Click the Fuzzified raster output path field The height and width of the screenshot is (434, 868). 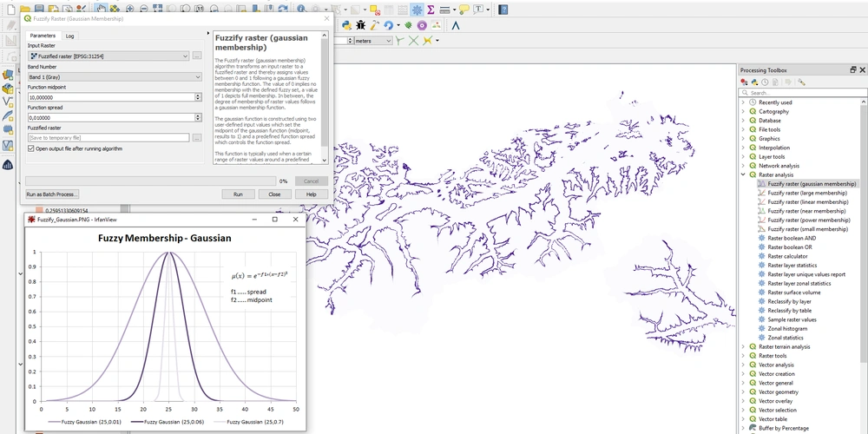click(x=108, y=138)
